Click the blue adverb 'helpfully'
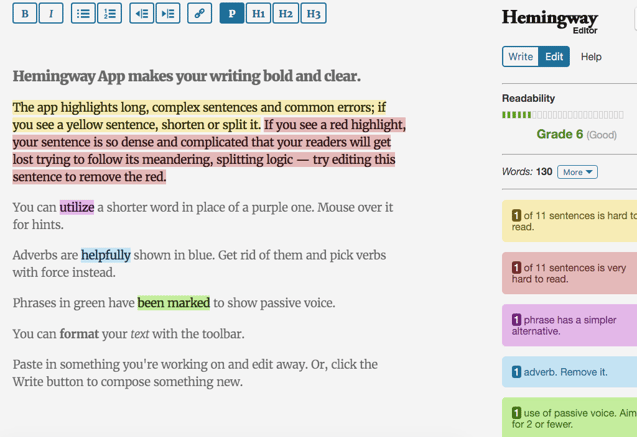637x437 pixels. point(106,255)
